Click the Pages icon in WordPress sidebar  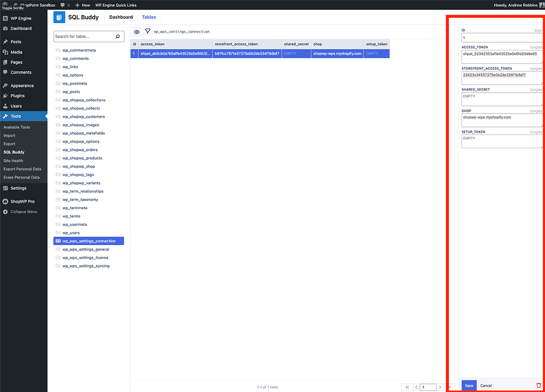[5, 62]
